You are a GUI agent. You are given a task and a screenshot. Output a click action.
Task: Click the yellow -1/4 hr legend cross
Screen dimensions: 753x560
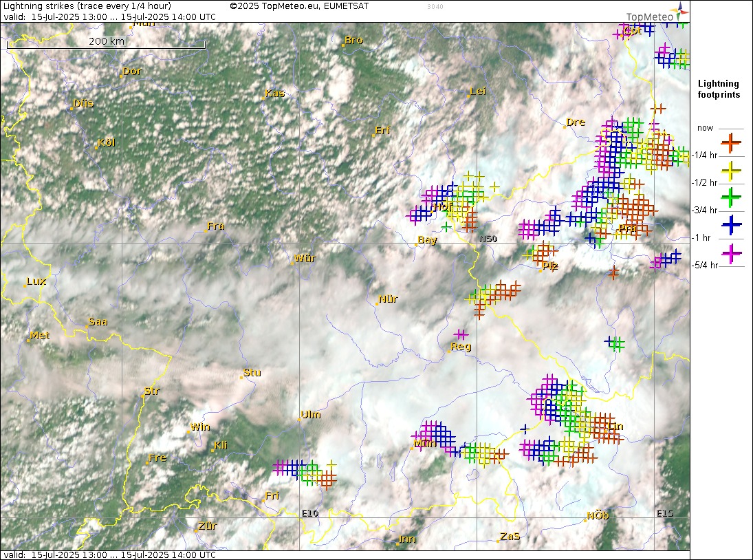coord(731,170)
